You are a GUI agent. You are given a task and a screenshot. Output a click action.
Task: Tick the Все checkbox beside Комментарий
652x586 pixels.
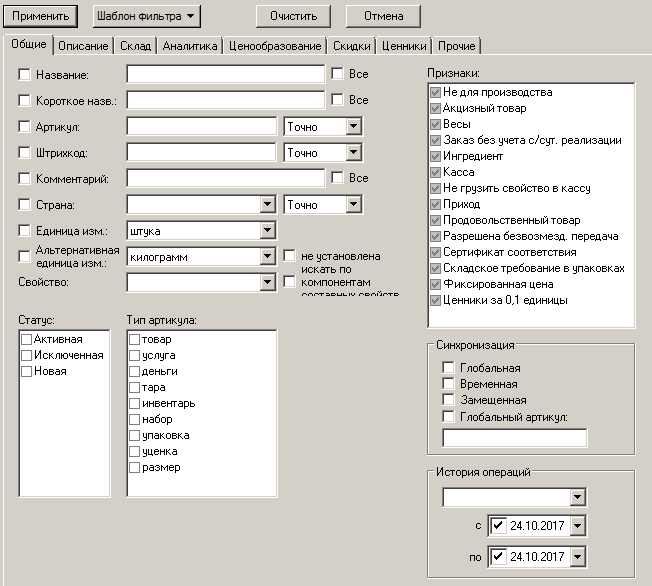click(337, 178)
